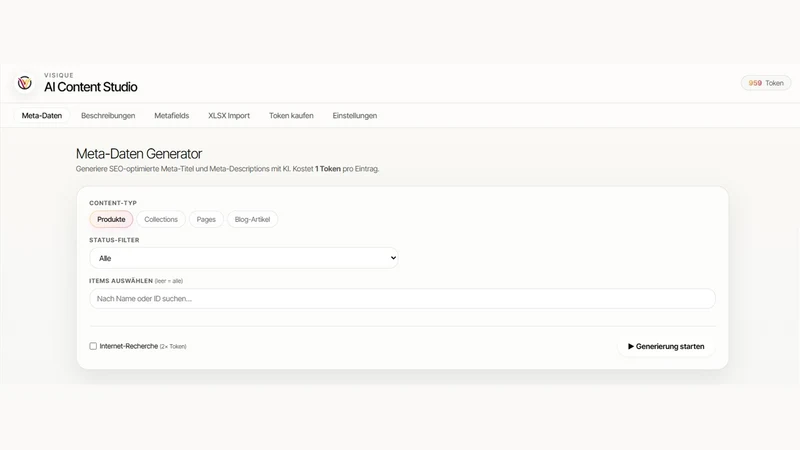Select the Blog-Artikel content type

(252, 219)
